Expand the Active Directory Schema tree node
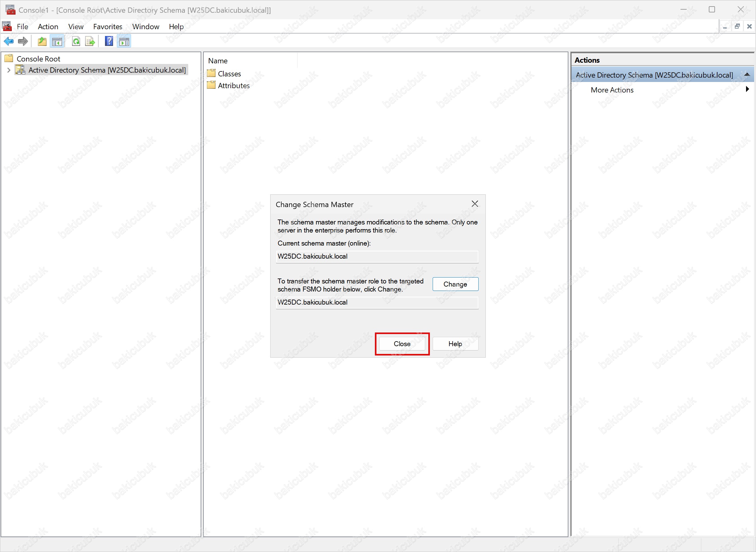 pos(9,70)
